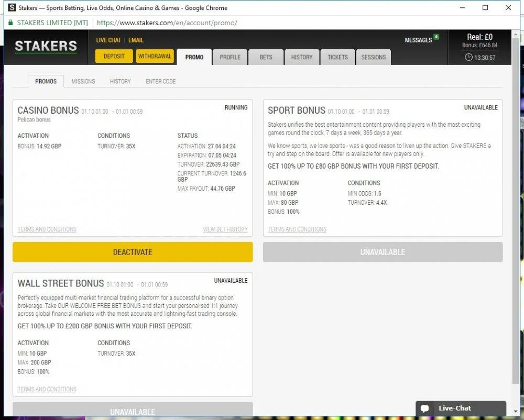The height and width of the screenshot is (420, 524).
Task: Click the page vertical scrollbar
Action: click(515, 211)
